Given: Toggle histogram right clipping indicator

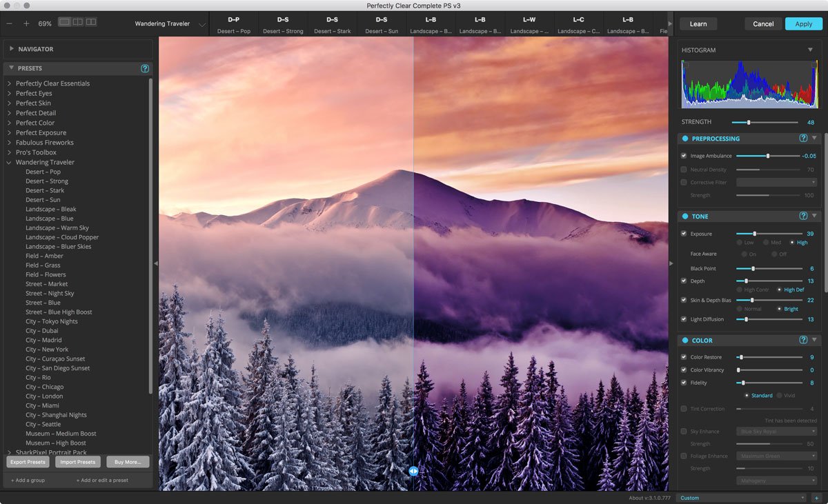Looking at the screenshot, I should point(814,65).
